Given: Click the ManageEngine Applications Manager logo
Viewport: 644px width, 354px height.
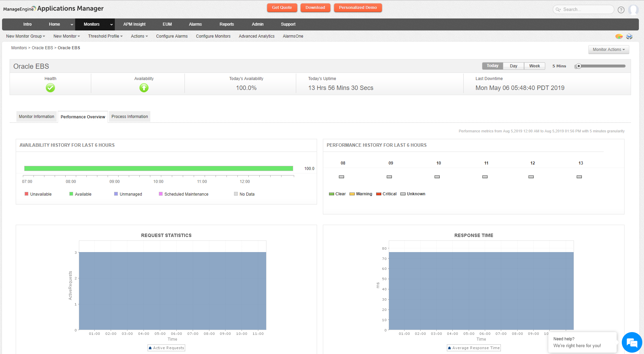Looking at the screenshot, I should pos(53,9).
